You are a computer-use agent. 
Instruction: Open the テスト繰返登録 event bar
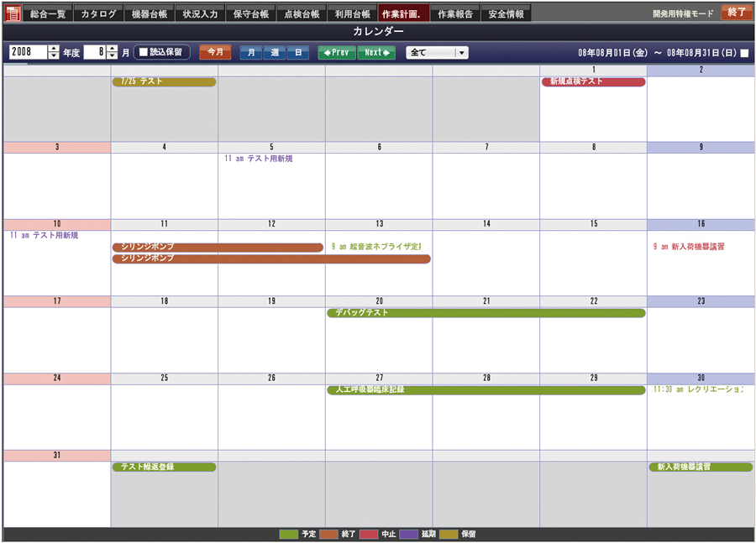(x=164, y=467)
